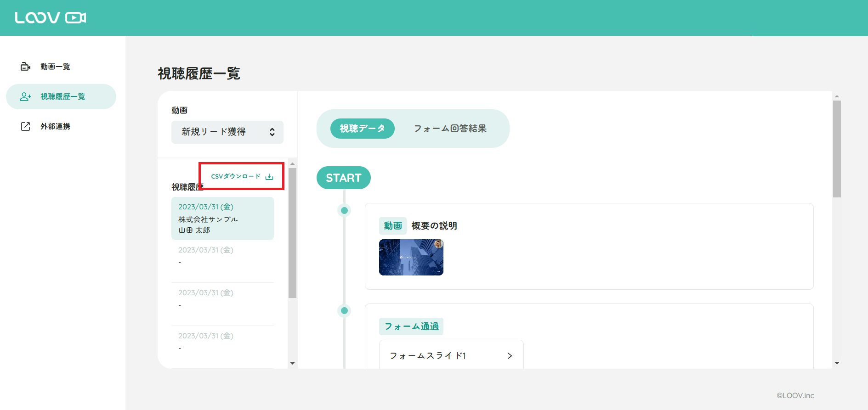Image resolution: width=868 pixels, height=410 pixels.
Task: Click the history list scrollbar thumb
Action: [293, 233]
